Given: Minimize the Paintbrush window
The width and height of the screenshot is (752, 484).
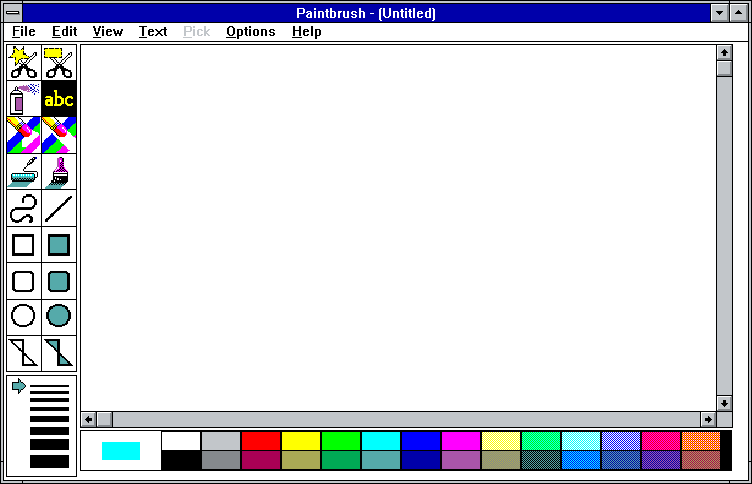Looking at the screenshot, I should click(719, 13).
